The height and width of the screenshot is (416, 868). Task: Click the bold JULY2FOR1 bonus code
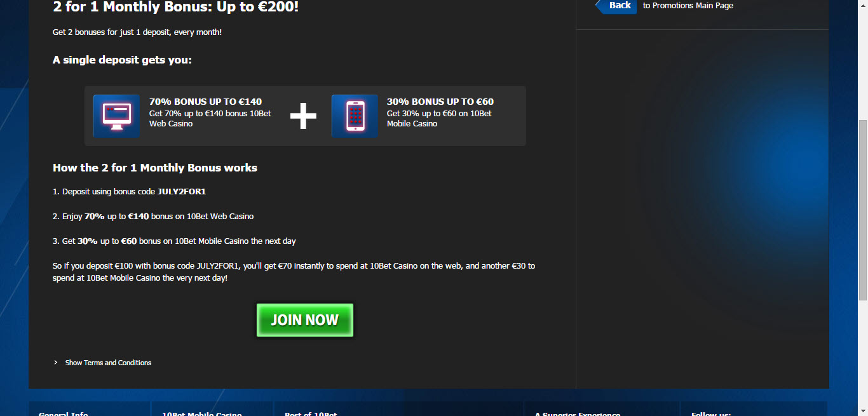click(x=182, y=191)
